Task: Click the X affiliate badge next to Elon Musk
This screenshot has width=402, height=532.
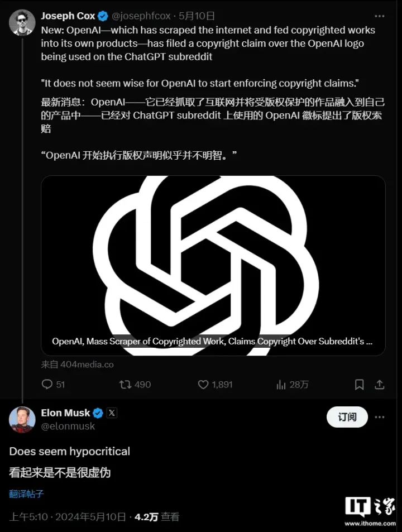Action: click(112, 413)
